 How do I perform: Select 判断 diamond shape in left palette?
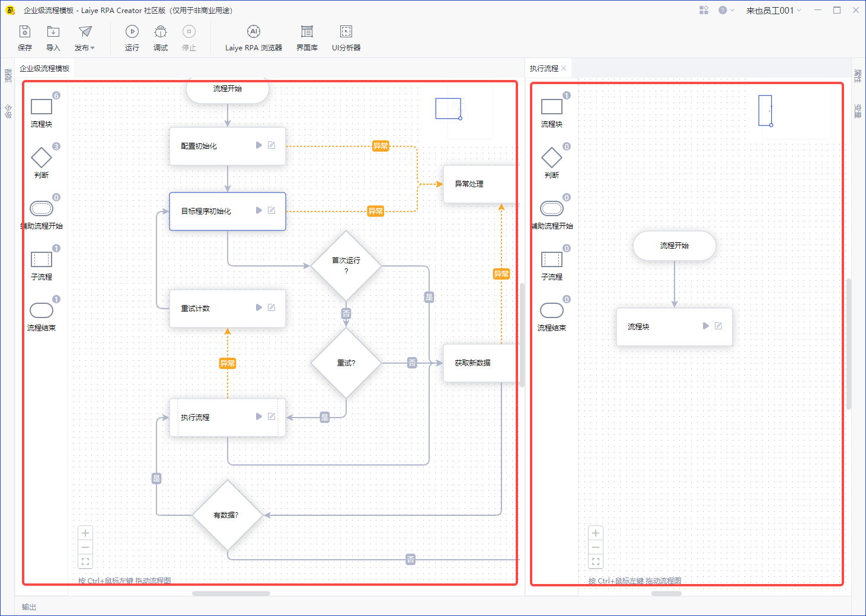[41, 158]
